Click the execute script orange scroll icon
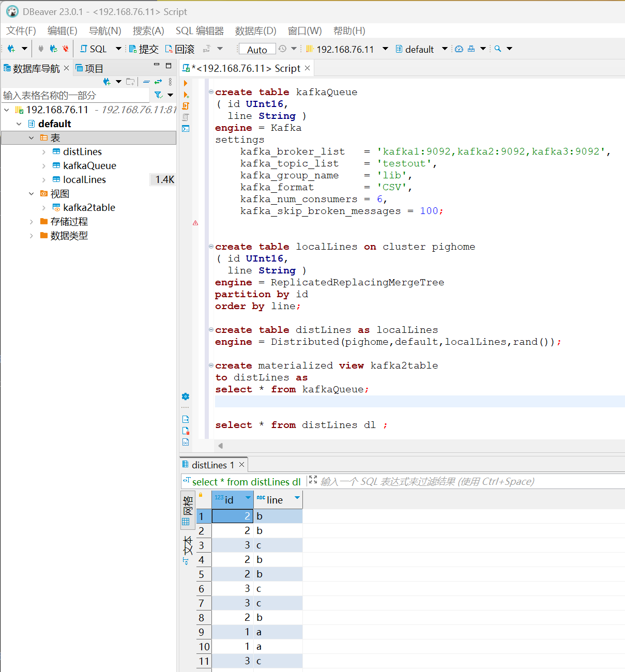 (186, 106)
